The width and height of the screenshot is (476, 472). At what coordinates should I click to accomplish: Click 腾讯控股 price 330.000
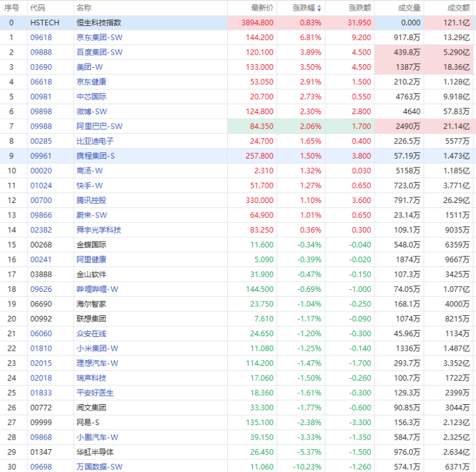tap(260, 200)
